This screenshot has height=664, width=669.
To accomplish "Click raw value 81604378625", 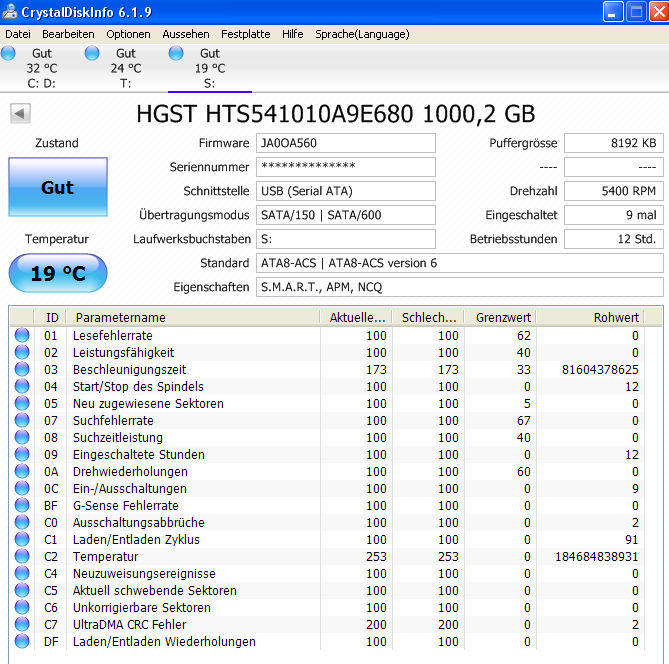I will click(600, 370).
